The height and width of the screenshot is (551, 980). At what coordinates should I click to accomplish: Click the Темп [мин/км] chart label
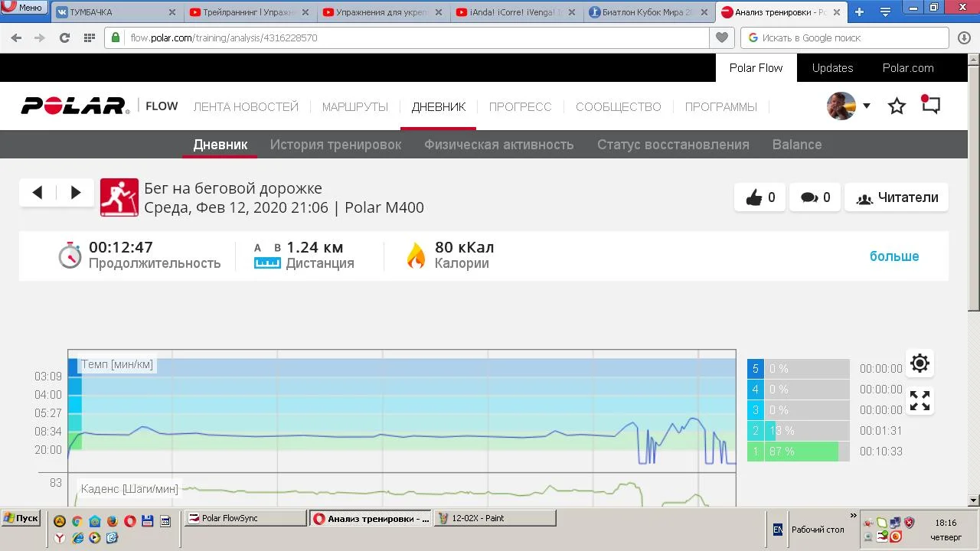117,364
